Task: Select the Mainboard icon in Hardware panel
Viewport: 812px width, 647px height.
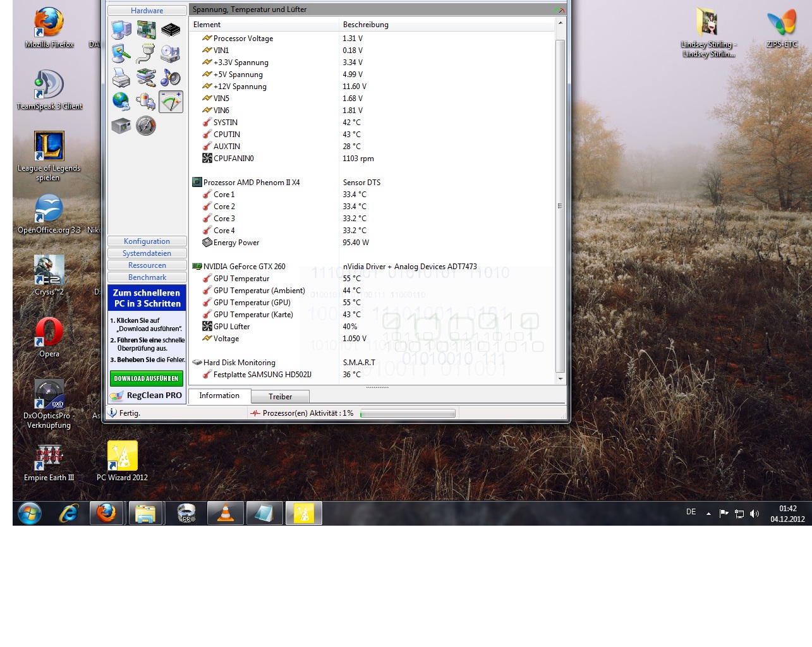Action: coord(146,30)
